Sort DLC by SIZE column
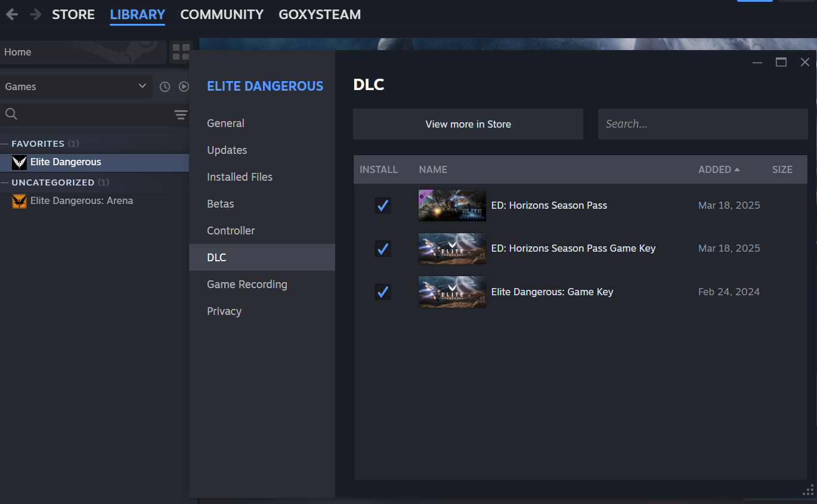This screenshot has height=504, width=817. click(782, 169)
